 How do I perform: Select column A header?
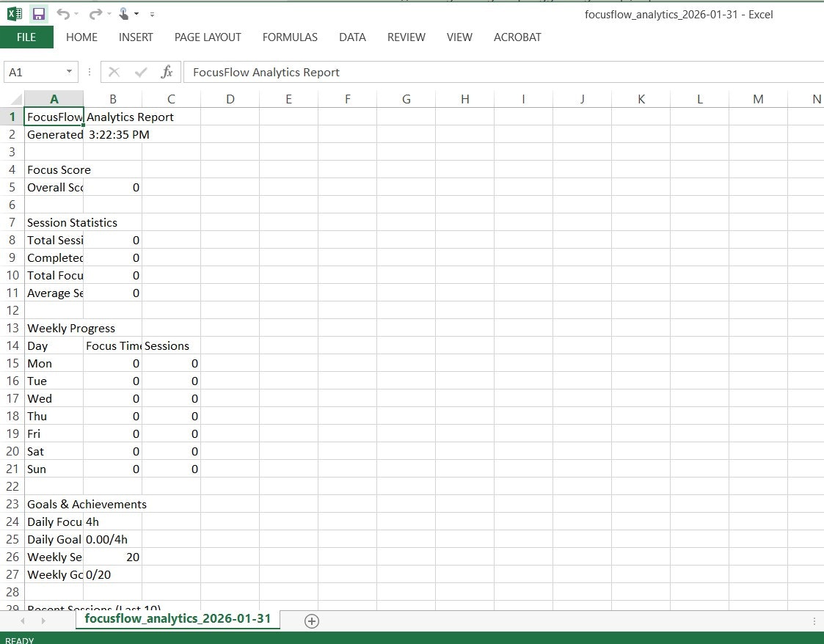(x=54, y=99)
